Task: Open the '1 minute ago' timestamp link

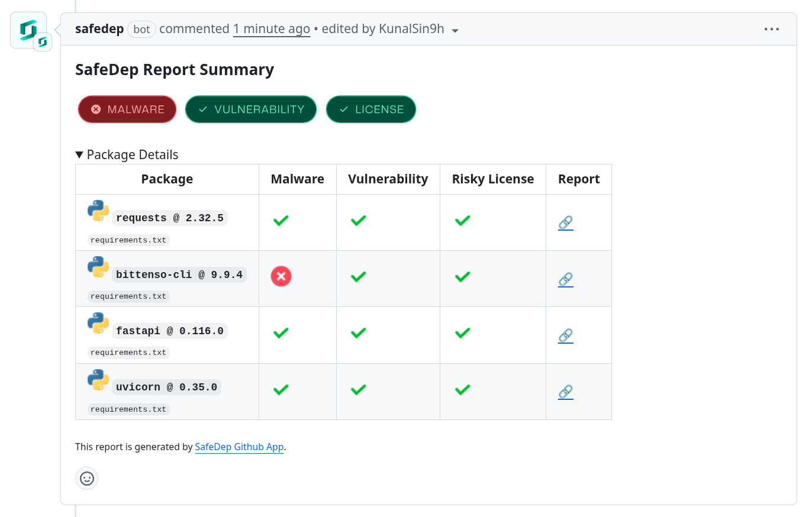Action: pyautogui.click(x=272, y=29)
